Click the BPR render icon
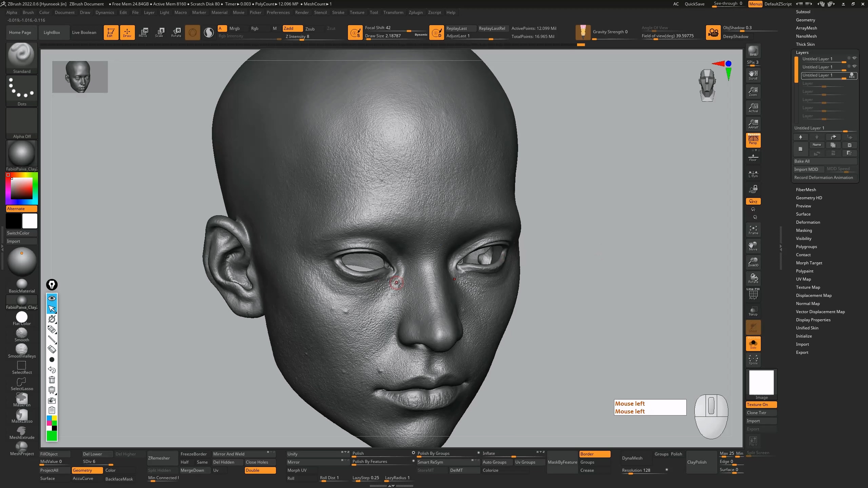868x488 pixels. click(753, 51)
